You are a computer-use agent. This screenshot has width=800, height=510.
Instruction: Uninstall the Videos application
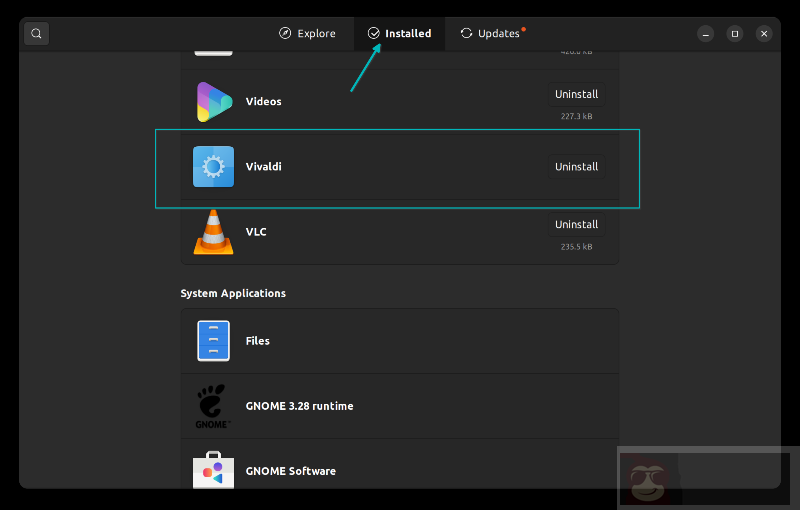(x=577, y=94)
